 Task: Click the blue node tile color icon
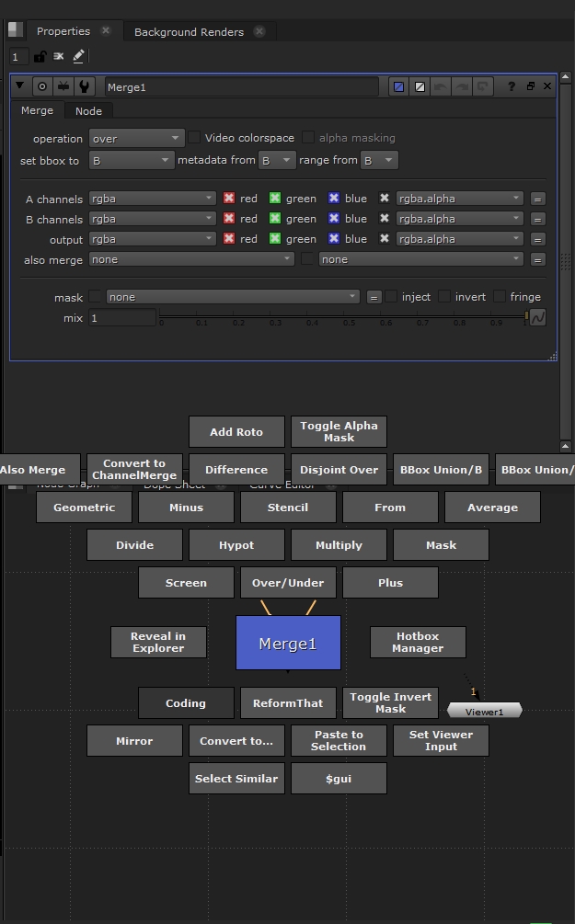(398, 87)
